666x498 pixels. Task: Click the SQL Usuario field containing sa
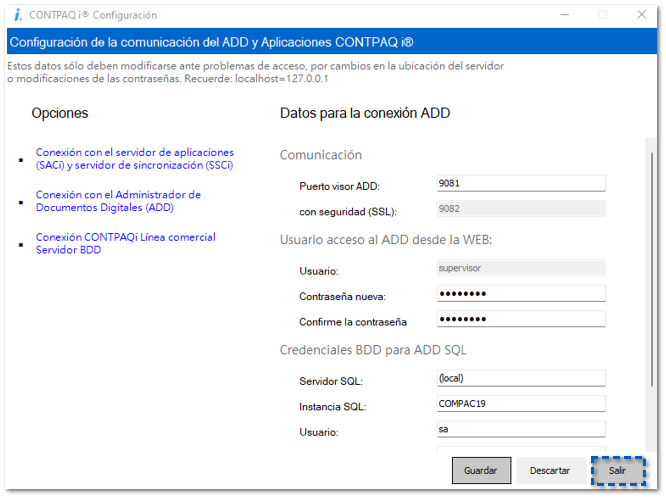click(521, 429)
